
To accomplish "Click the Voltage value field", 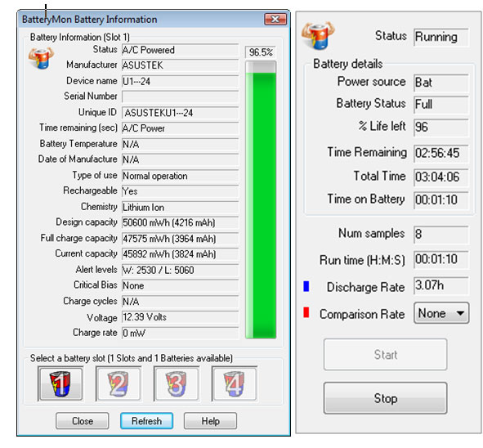I will pyautogui.click(x=180, y=317).
